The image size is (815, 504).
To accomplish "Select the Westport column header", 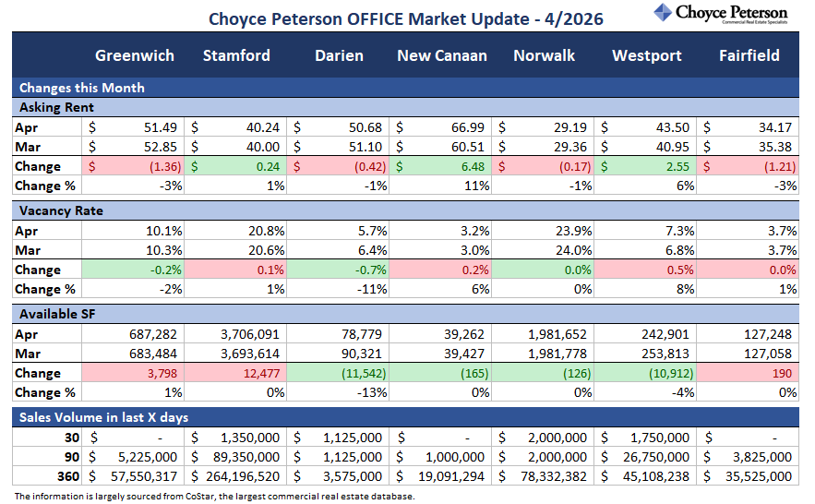I will [x=647, y=55].
